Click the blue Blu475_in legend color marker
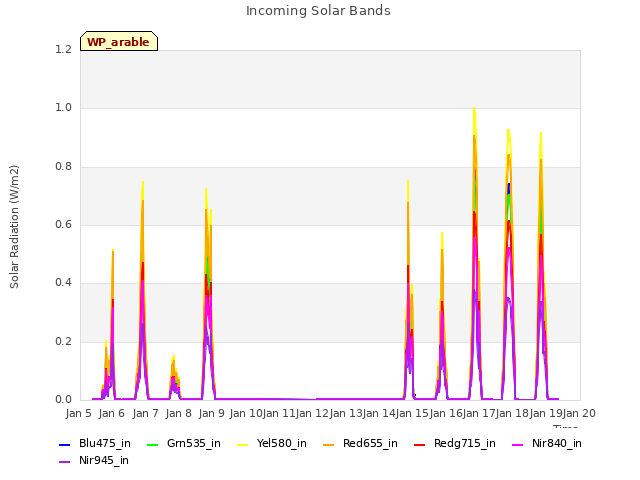The image size is (640, 480). pos(64,445)
